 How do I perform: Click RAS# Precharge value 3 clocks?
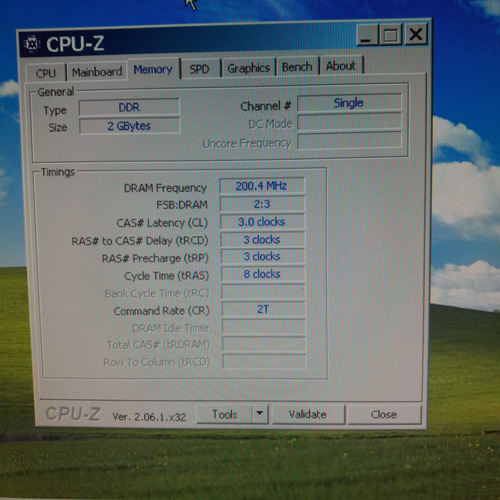pyautogui.click(x=262, y=257)
